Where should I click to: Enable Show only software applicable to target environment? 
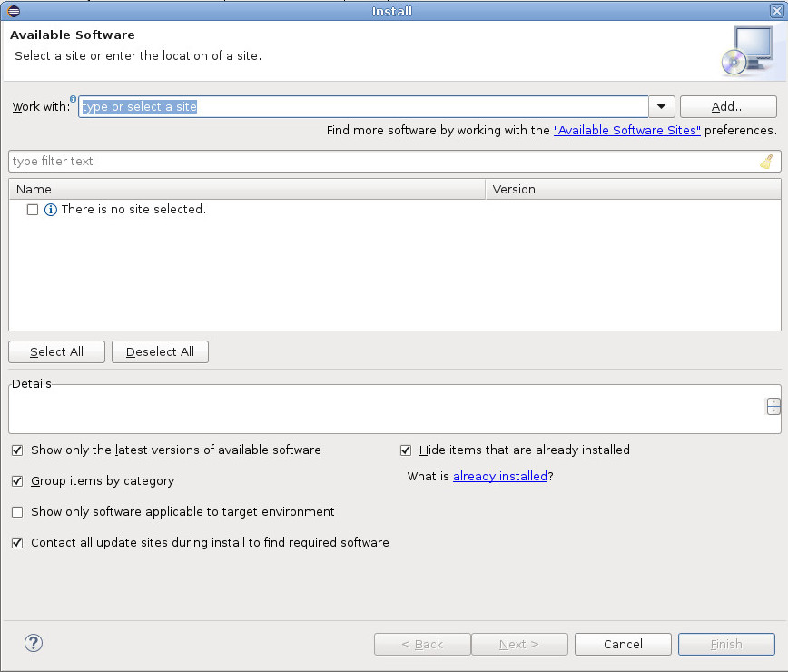16,511
